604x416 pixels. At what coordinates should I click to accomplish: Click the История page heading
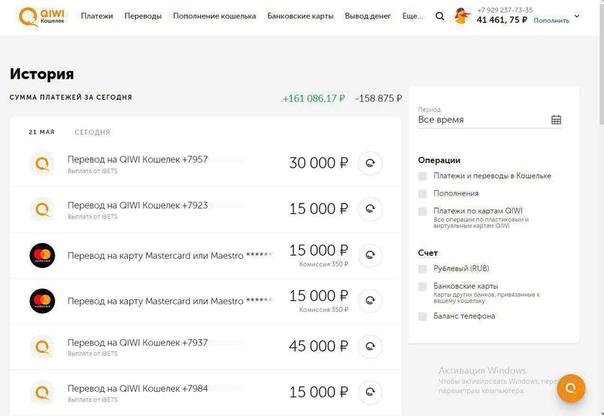click(42, 74)
